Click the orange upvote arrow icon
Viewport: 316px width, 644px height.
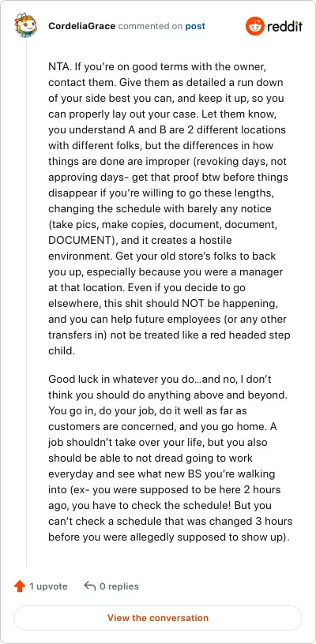[x=19, y=586]
